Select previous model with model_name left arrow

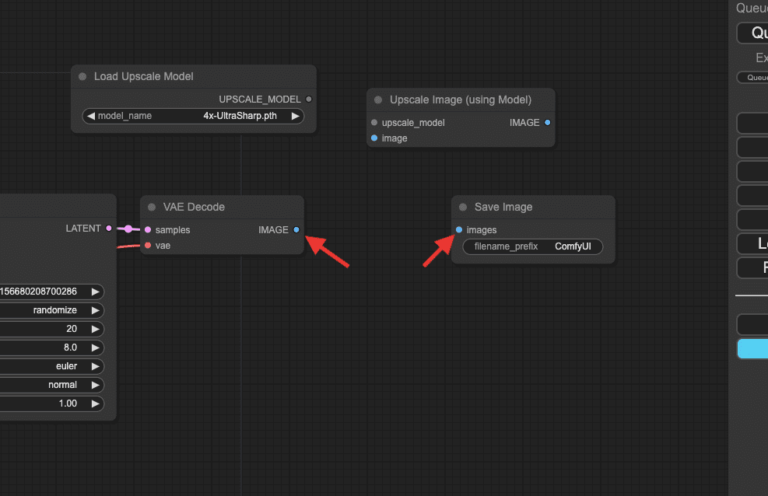pos(90,116)
